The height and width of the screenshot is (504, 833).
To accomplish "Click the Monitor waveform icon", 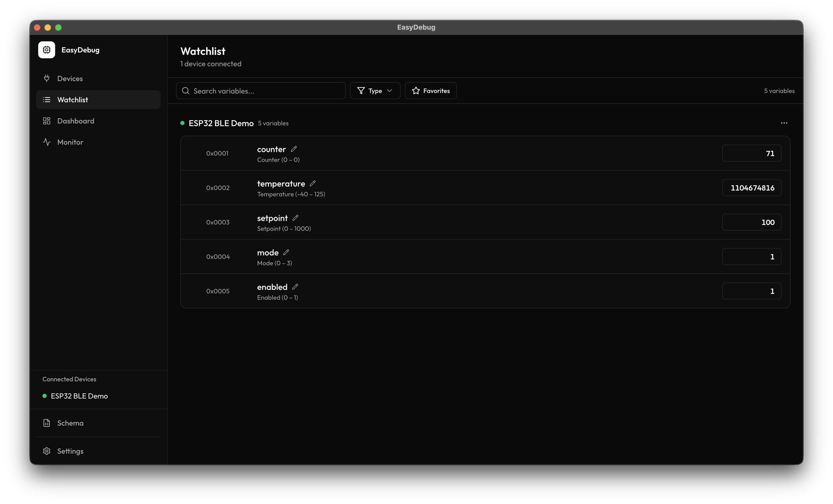I will tap(47, 142).
